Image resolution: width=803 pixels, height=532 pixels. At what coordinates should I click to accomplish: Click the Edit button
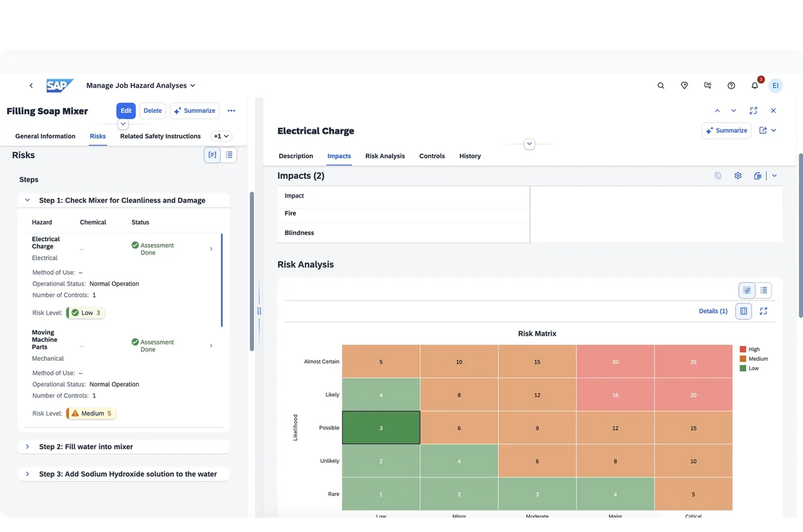pos(126,110)
